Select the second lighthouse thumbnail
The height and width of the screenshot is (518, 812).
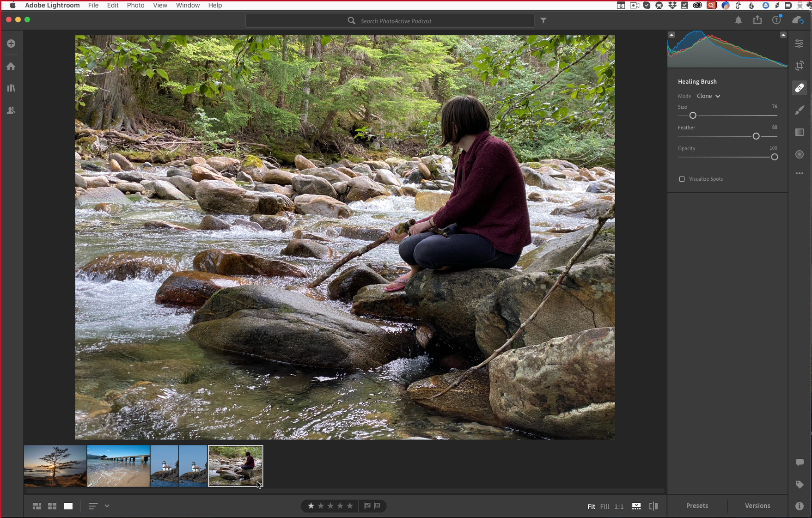193,466
